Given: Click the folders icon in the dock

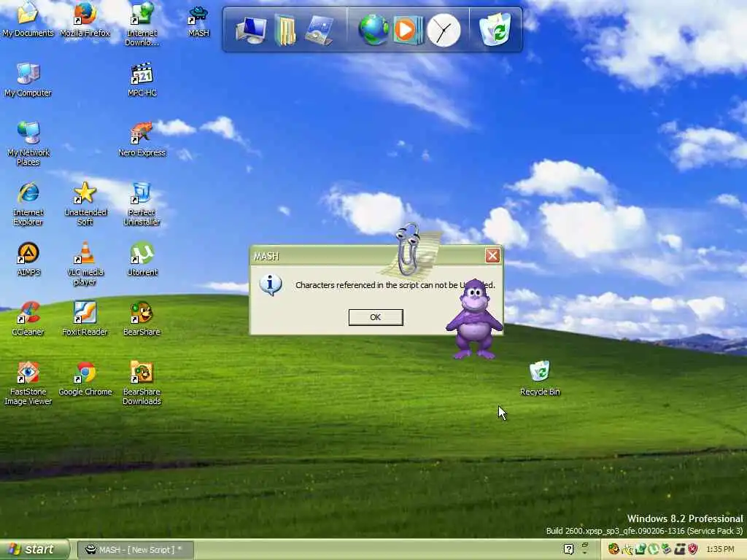Looking at the screenshot, I should 285,31.
